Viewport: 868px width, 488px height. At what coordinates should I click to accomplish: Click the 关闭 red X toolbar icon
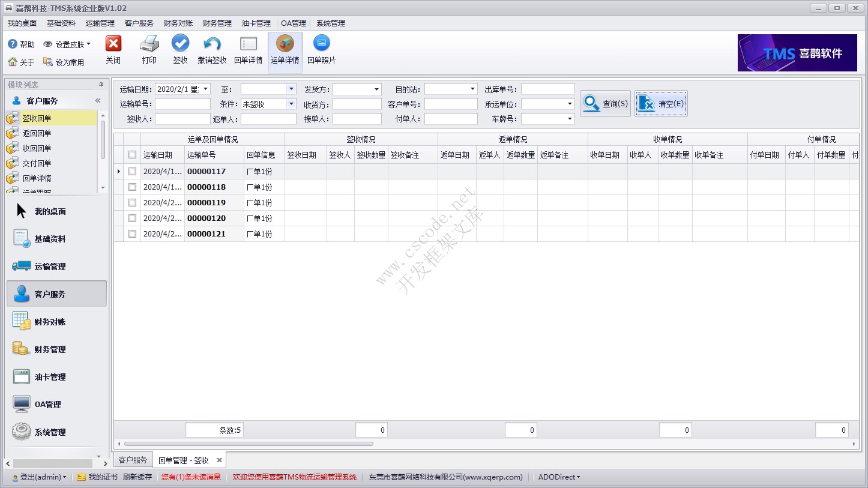pyautogui.click(x=113, y=44)
